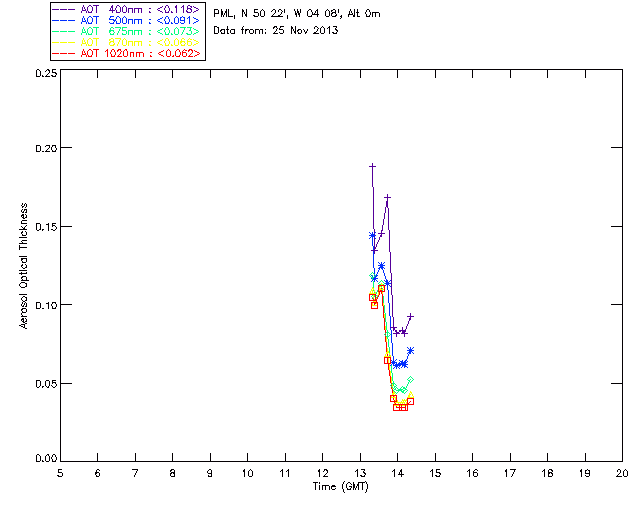Click the 0.15 y-axis tick label
640x512 pixels.
[x=46, y=227]
